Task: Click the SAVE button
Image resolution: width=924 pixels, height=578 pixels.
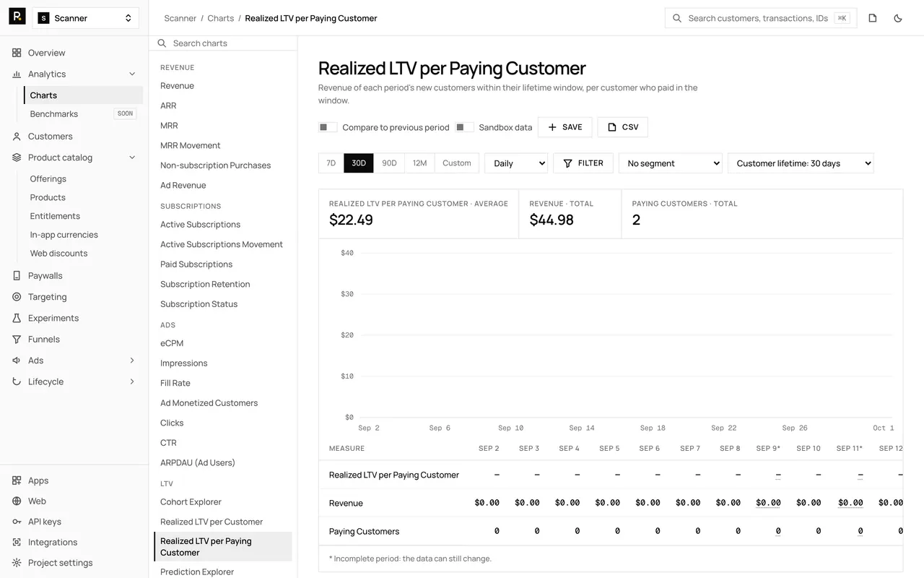Action: [565, 127]
